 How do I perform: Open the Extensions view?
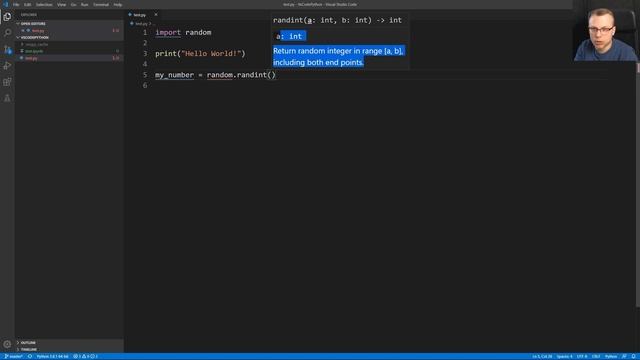[7, 82]
